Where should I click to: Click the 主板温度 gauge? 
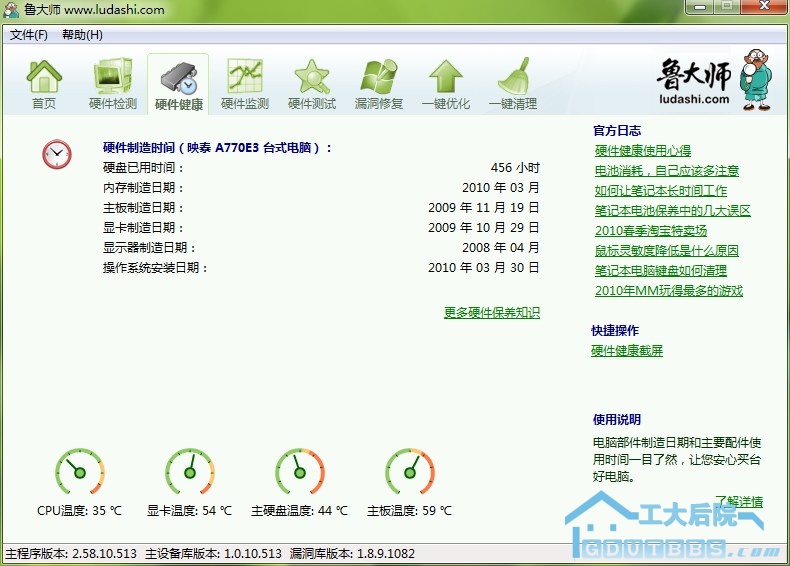point(410,472)
